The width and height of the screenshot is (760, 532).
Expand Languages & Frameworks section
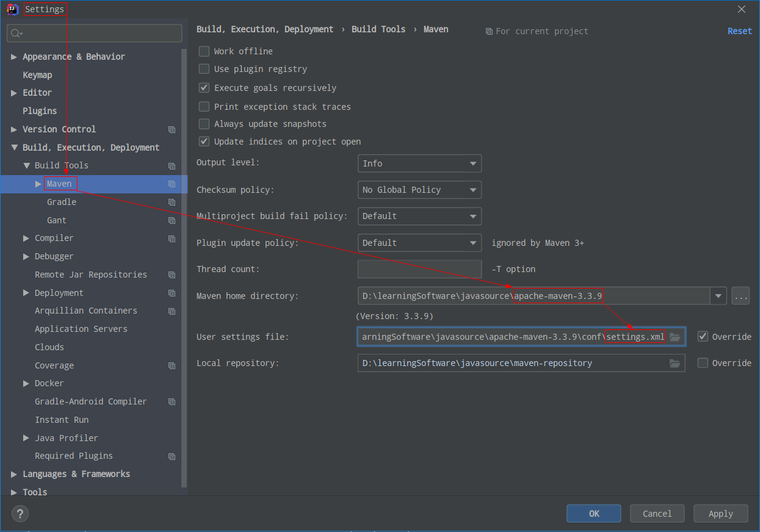(x=14, y=474)
